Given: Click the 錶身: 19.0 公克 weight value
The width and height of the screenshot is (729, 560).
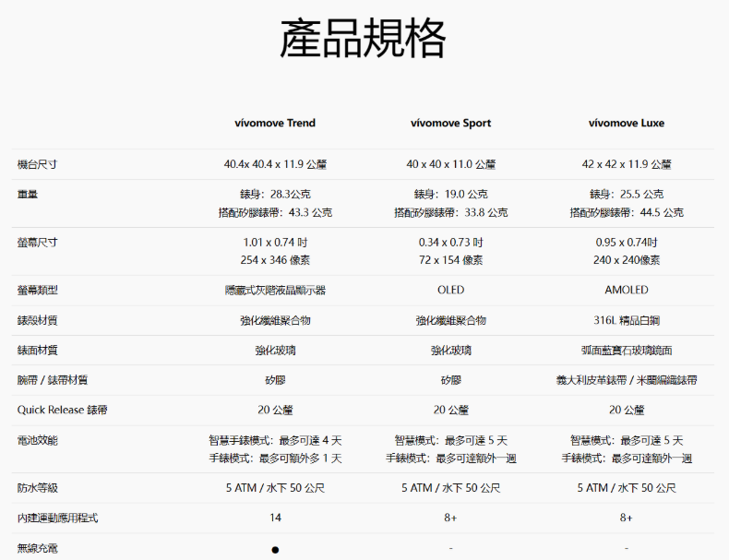Looking at the screenshot, I should tap(450, 194).
